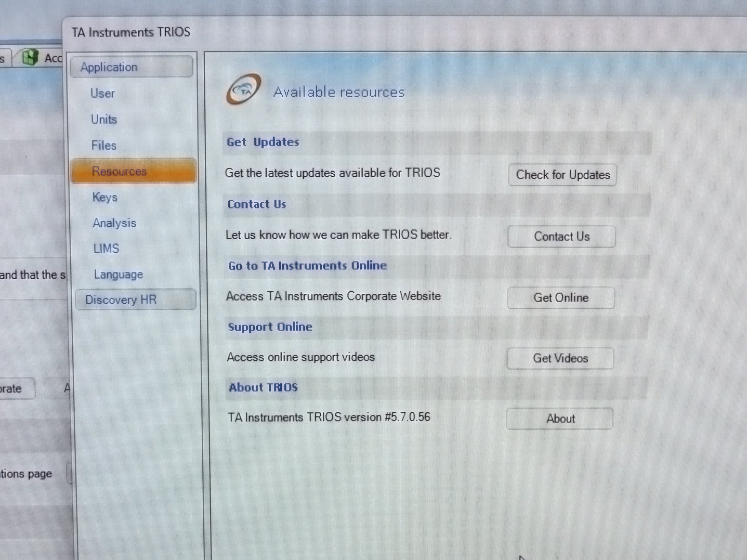This screenshot has width=747, height=560.
Task: Expand the Discovery HR section
Action: point(136,299)
